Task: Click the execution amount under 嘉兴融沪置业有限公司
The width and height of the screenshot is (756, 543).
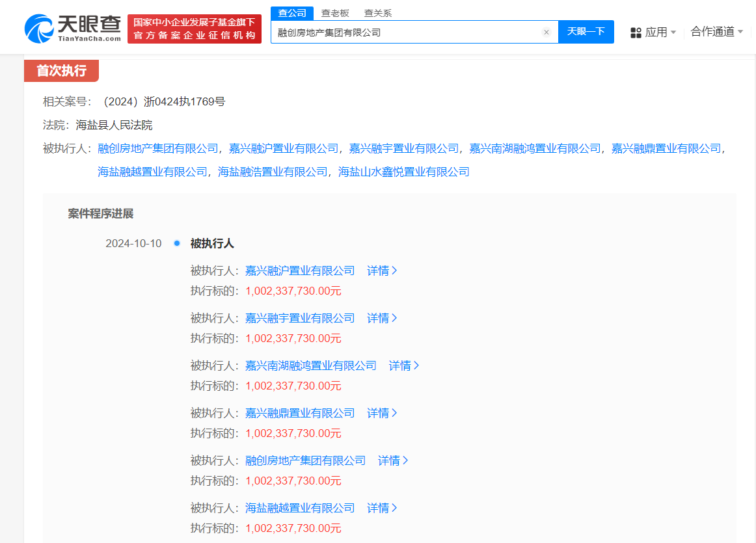Action: coord(293,291)
